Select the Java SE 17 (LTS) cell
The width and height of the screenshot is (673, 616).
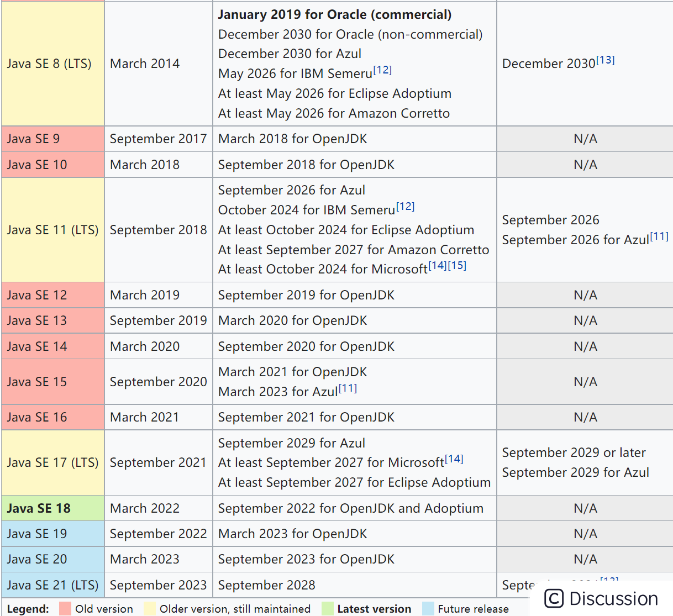(x=53, y=462)
